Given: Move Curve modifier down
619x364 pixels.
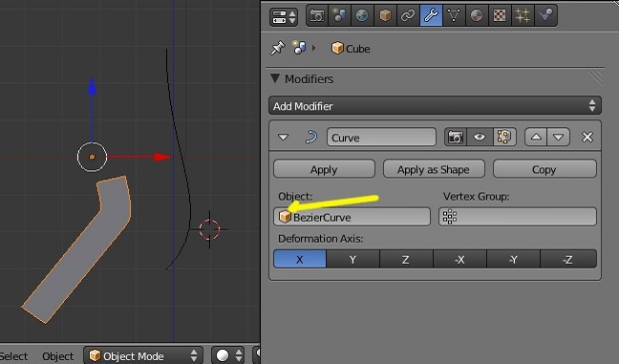Looking at the screenshot, I should pyautogui.click(x=558, y=137).
